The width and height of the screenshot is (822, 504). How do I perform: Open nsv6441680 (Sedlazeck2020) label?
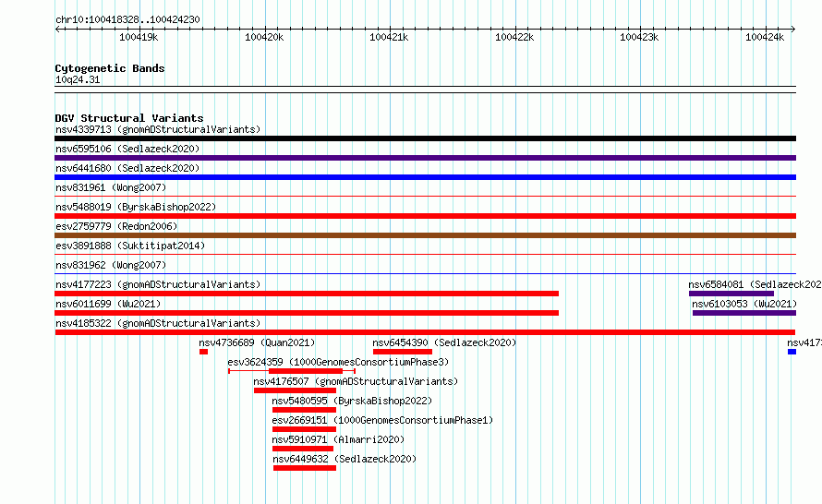coord(127,168)
